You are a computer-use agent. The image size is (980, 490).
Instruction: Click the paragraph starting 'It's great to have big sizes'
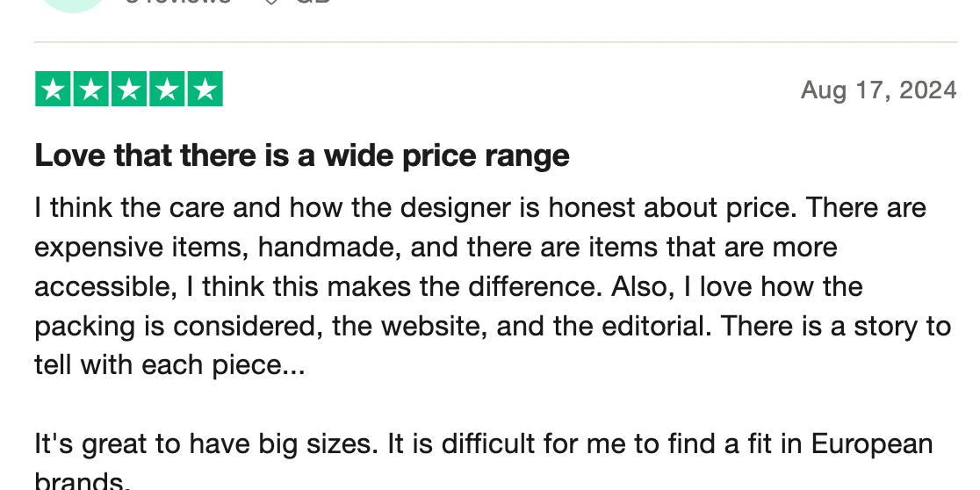point(483,443)
